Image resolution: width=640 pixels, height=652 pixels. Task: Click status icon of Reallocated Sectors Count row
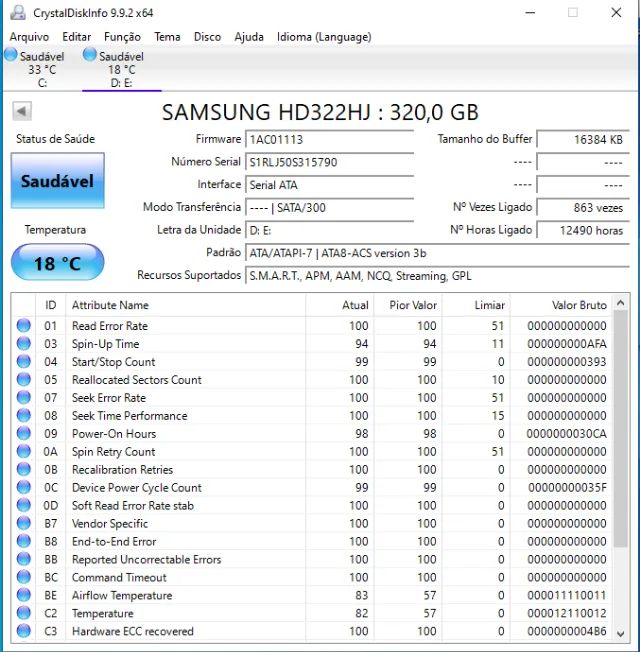coord(24,379)
